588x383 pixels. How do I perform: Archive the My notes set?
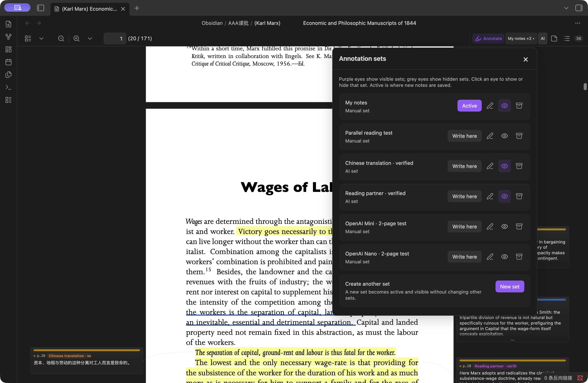tap(519, 106)
